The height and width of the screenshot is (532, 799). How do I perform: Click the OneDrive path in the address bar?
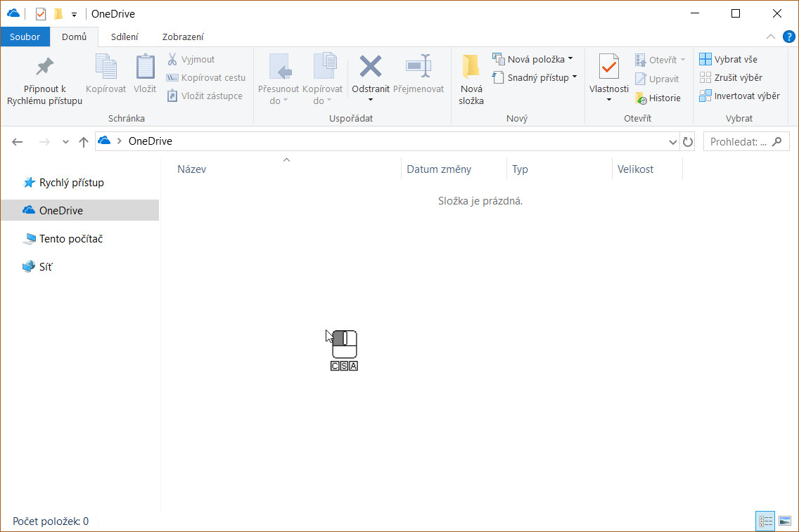click(x=151, y=141)
